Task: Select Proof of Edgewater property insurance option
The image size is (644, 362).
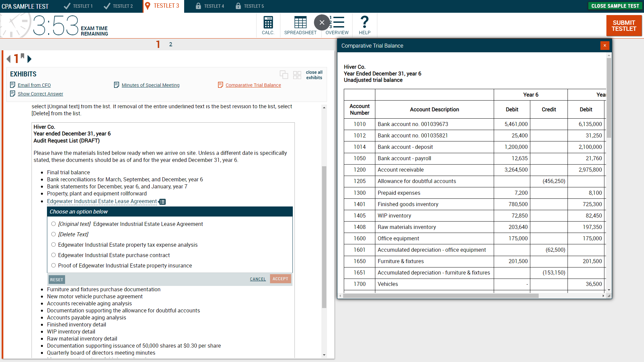Action: (x=53, y=265)
